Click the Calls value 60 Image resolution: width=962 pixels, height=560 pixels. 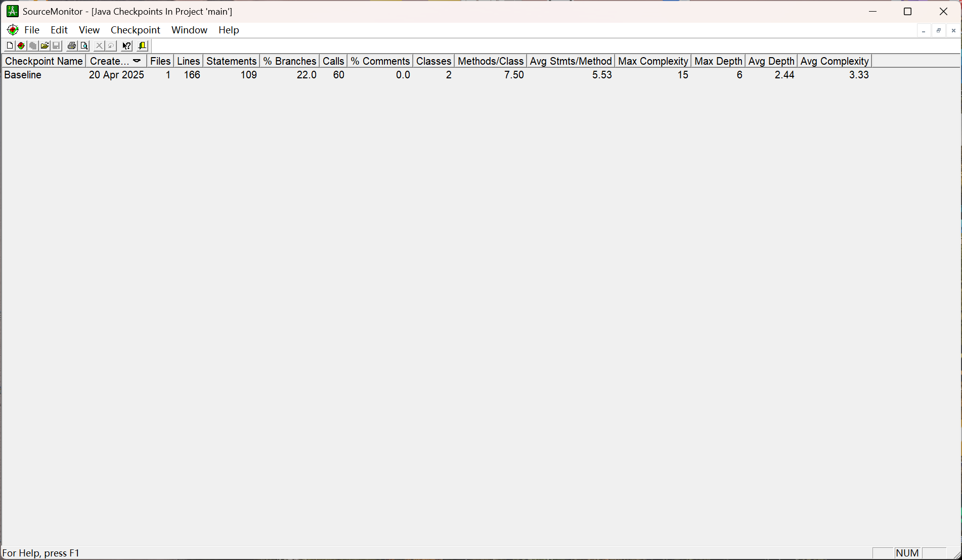[x=339, y=75]
